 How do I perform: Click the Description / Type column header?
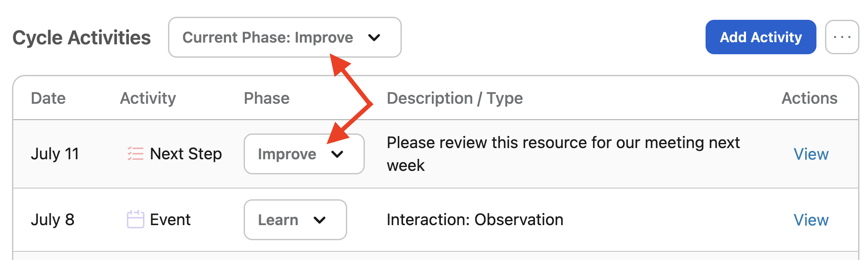pos(455,98)
